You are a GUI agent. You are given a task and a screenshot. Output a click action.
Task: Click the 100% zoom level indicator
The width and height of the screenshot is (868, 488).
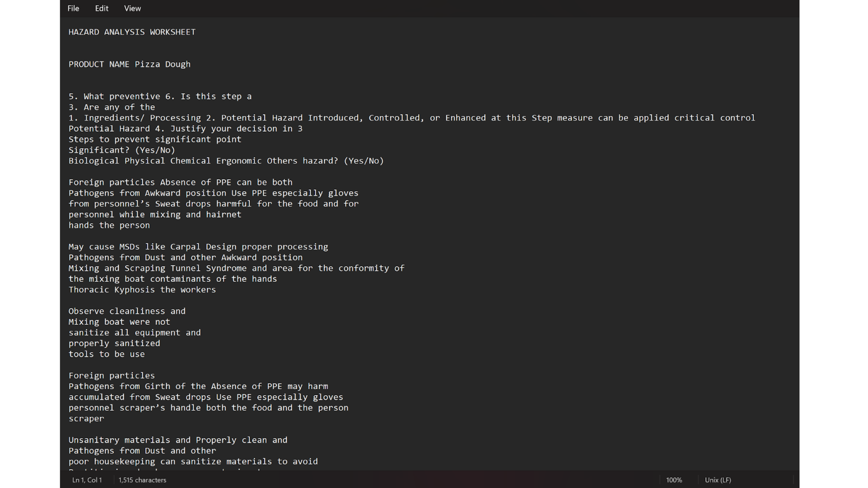pyautogui.click(x=674, y=480)
